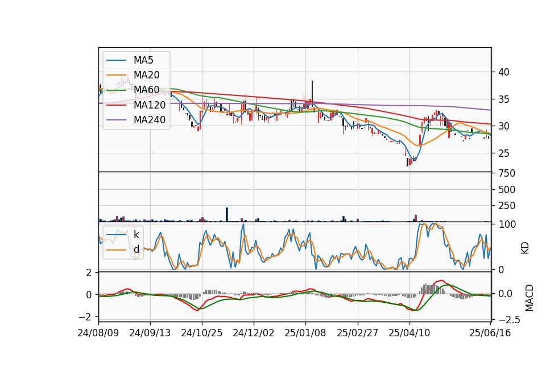The image size is (546, 392).
Task: Click the blue MA5 legend line sample
Action: tap(116, 60)
